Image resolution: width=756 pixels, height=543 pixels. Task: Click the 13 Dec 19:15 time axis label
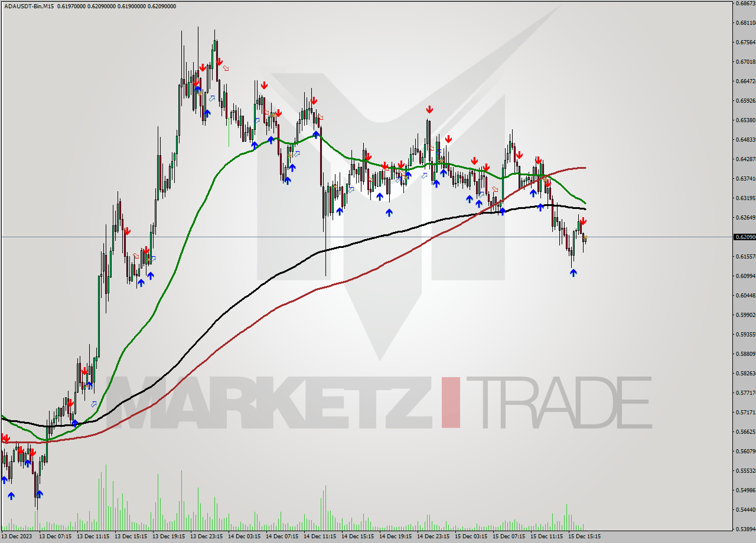tap(168, 537)
